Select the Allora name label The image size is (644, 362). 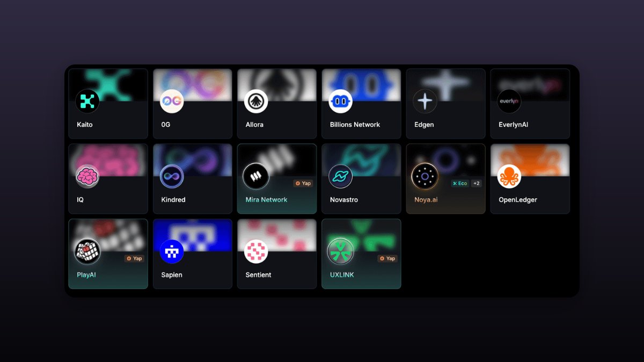(255, 125)
